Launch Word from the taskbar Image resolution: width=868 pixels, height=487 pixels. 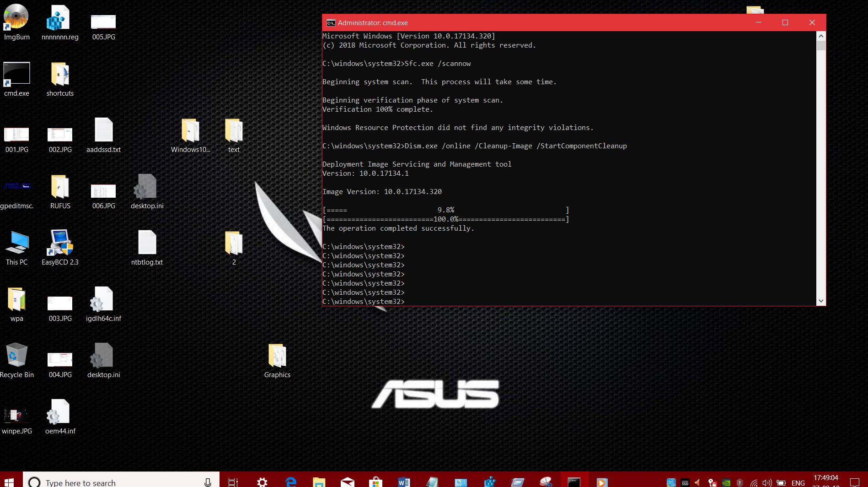[x=404, y=482]
